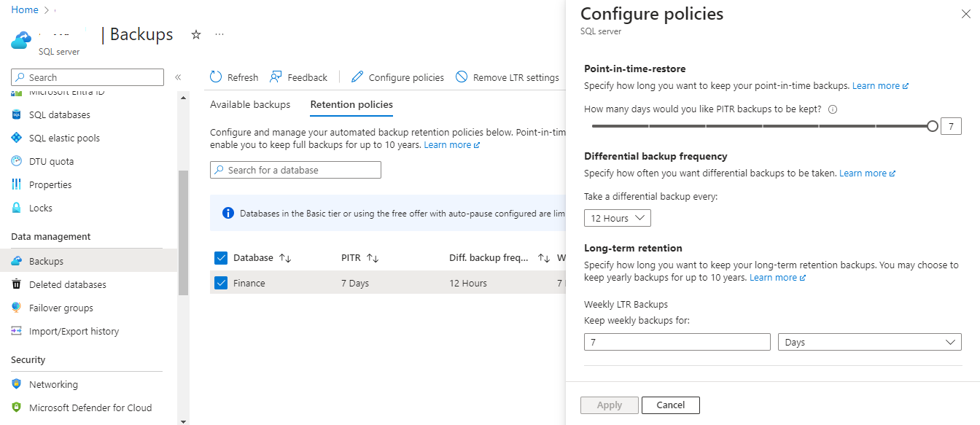The image size is (980, 425).
Task: Go to Home breadcrumb
Action: coord(25,9)
